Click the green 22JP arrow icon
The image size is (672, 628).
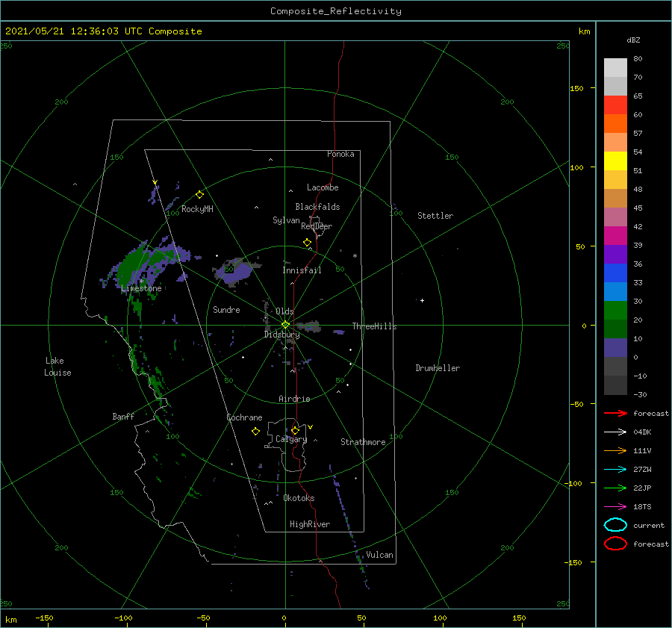point(615,488)
